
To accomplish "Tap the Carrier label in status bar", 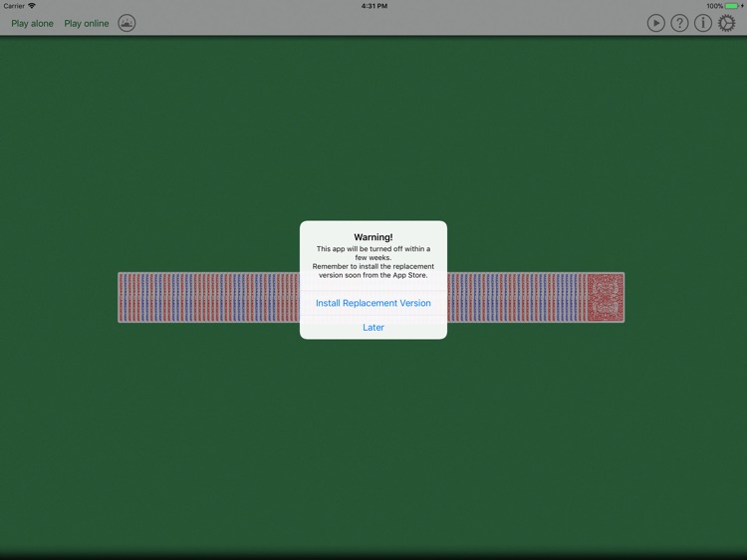I will pyautogui.click(x=14, y=6).
